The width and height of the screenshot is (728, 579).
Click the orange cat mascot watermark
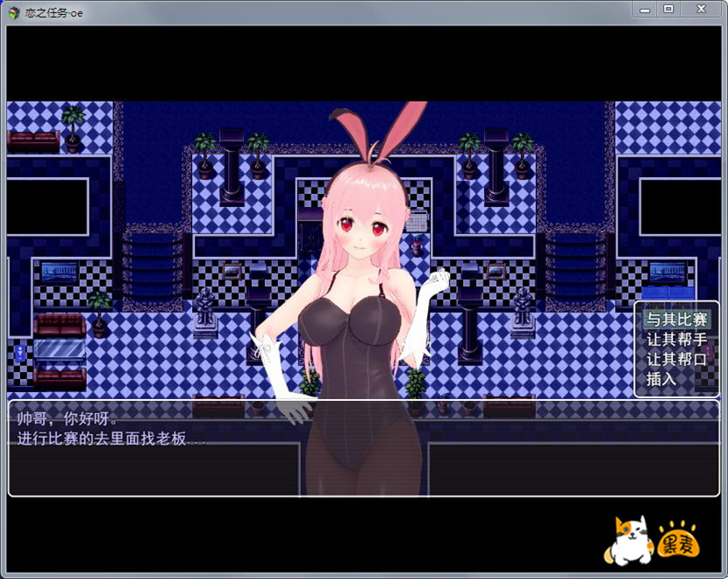pyautogui.click(x=628, y=540)
